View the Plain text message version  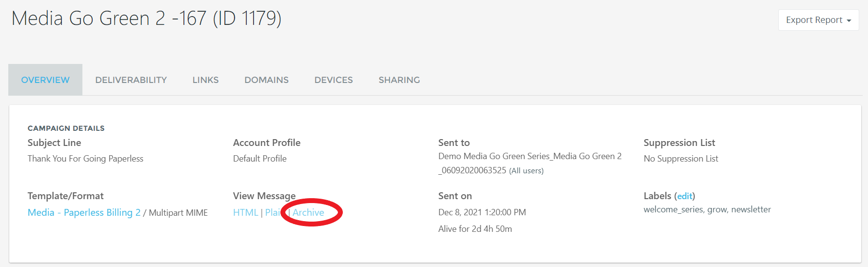point(272,213)
